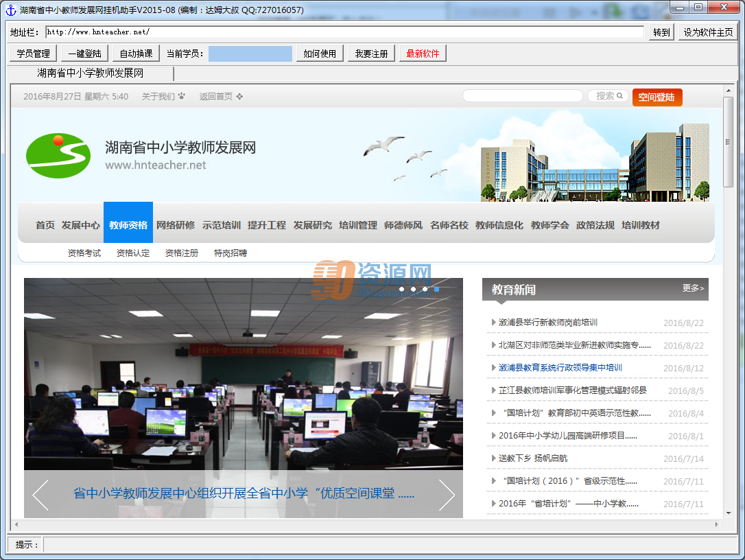Open the 发展研究 navigation item
745x560 pixels.
313,225
